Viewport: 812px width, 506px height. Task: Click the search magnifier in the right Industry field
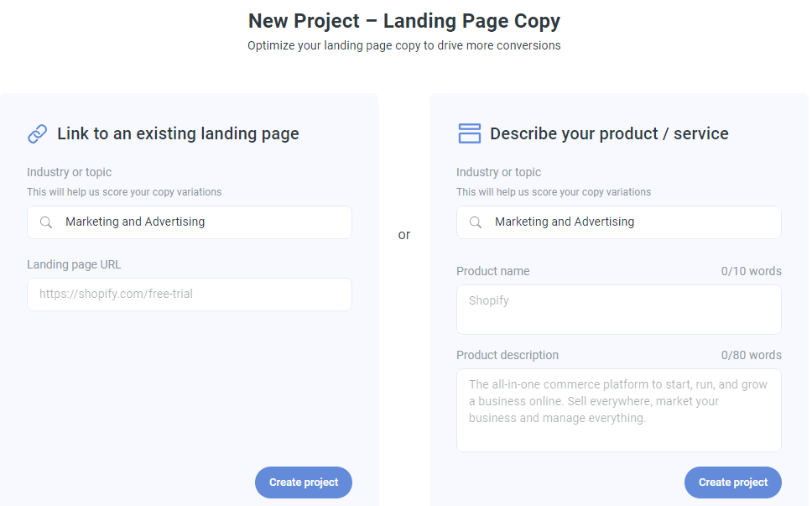[476, 222]
